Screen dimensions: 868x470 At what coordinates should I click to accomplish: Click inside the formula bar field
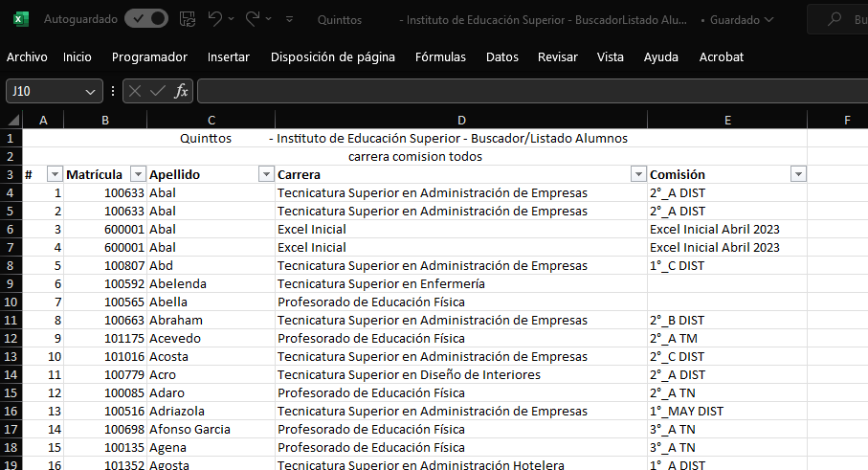(532, 91)
